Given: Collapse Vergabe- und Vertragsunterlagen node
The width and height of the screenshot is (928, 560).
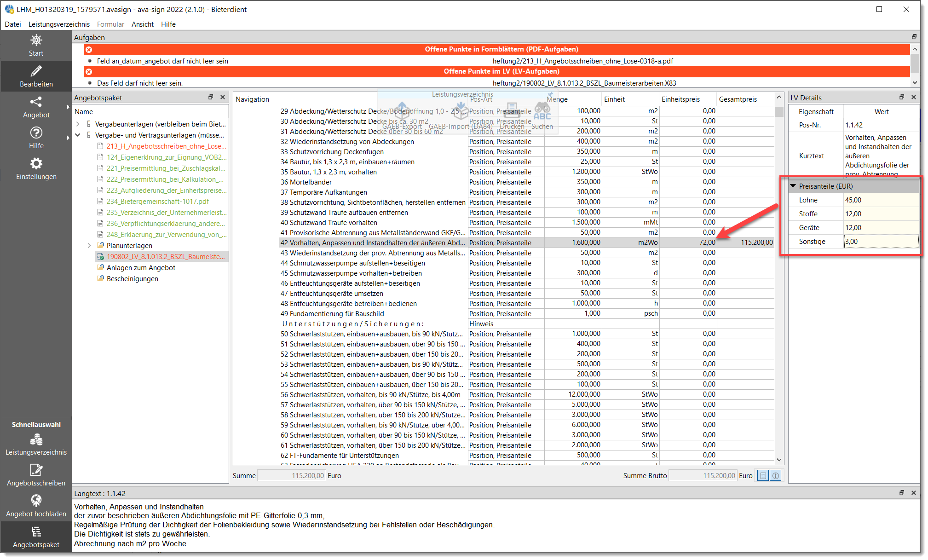Looking at the screenshot, I should tap(78, 135).
